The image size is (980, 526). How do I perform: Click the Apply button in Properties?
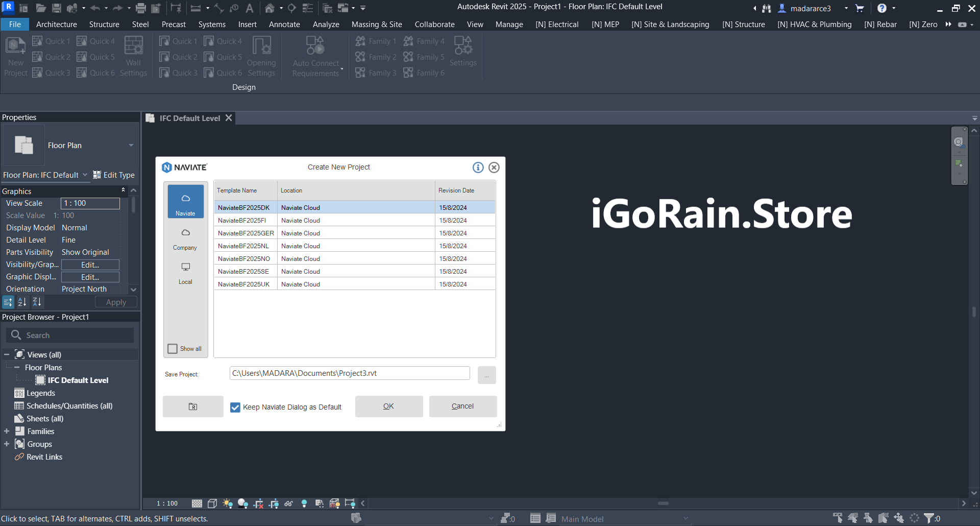pos(116,302)
